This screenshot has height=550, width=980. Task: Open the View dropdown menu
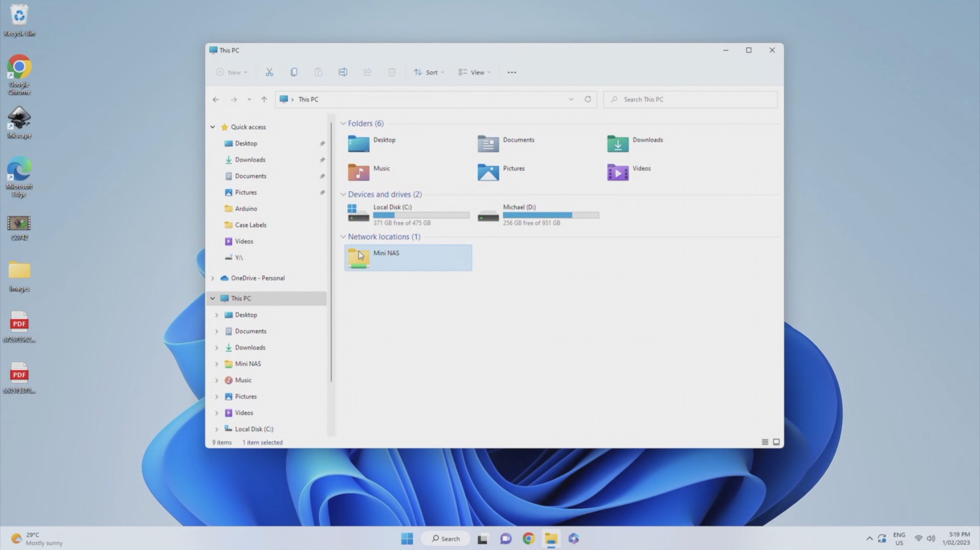[x=474, y=72]
